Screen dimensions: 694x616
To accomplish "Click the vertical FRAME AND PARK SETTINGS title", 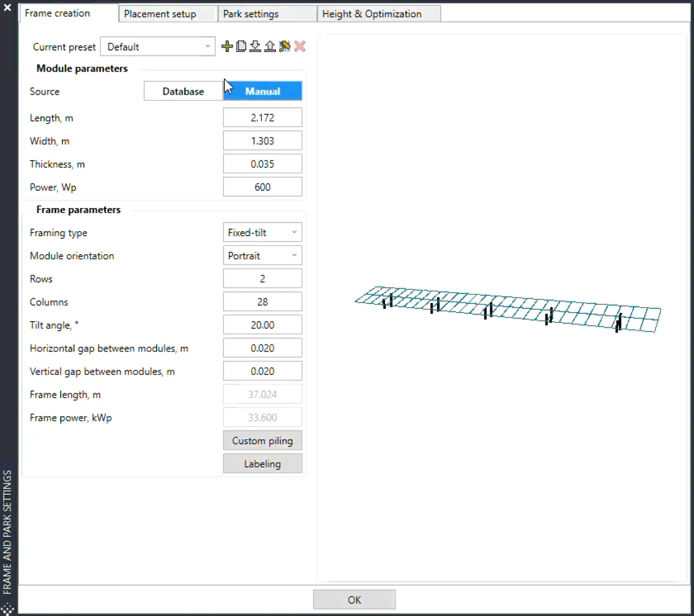I will point(7,532).
